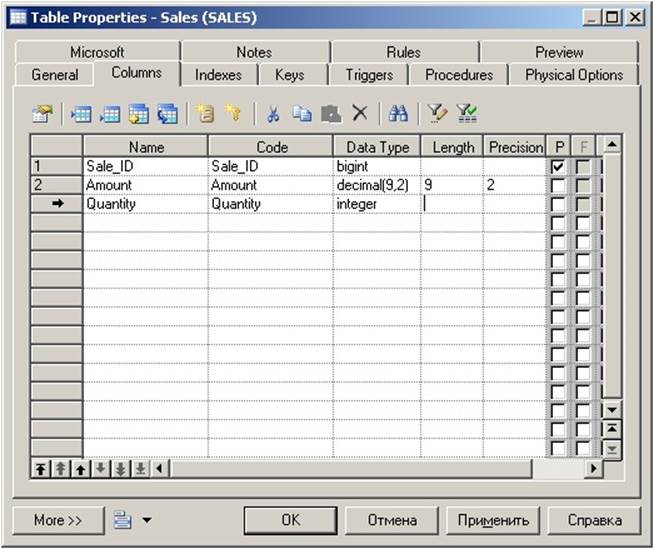Confirm with the OK button

pyautogui.click(x=290, y=520)
